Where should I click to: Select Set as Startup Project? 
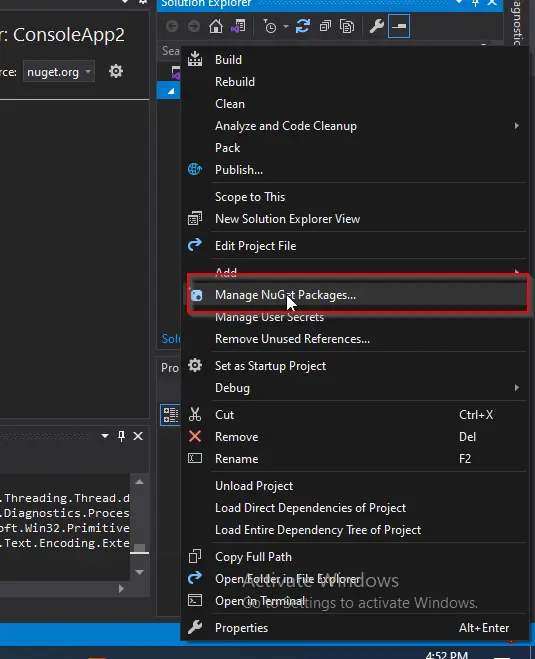356,366
